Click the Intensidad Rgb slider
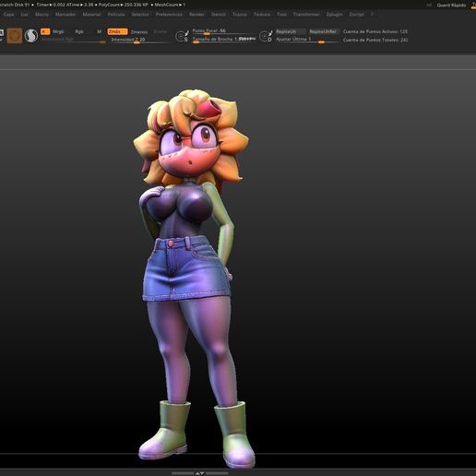This screenshot has width=476, height=476. point(73,40)
